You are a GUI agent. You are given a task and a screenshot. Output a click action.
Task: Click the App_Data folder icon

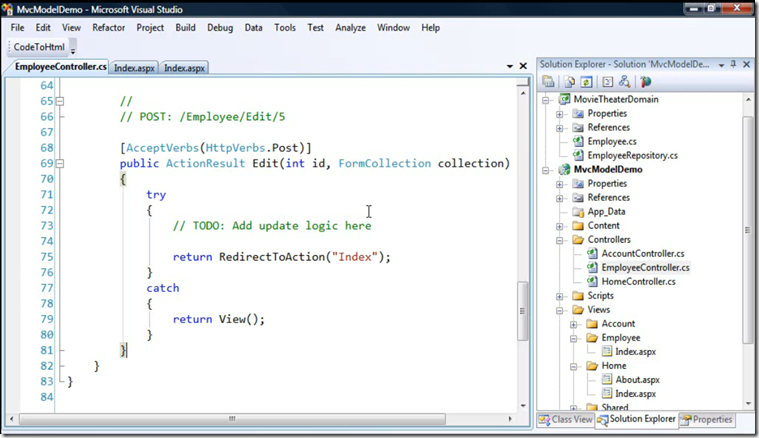(578, 211)
